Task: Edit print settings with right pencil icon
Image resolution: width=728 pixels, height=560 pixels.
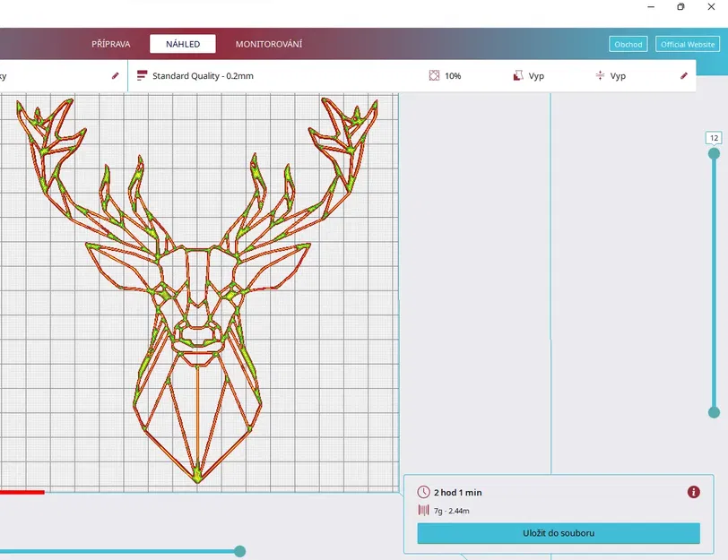Action: coord(684,75)
